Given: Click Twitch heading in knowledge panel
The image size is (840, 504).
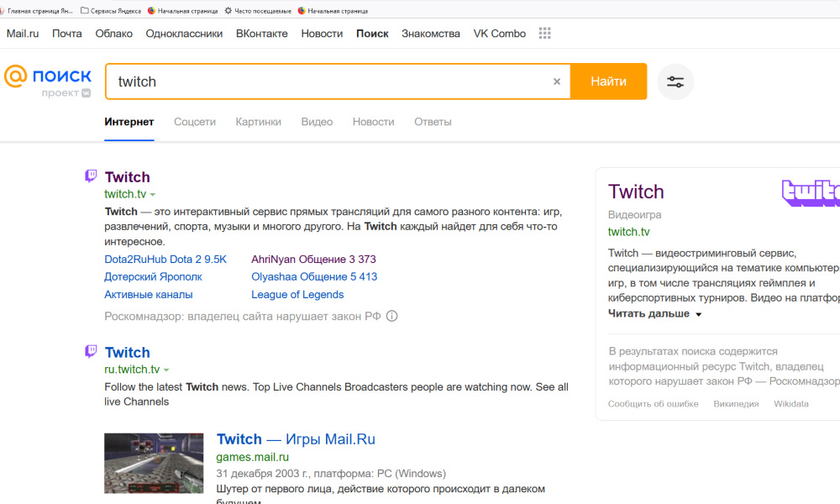Looking at the screenshot, I should click(x=636, y=192).
